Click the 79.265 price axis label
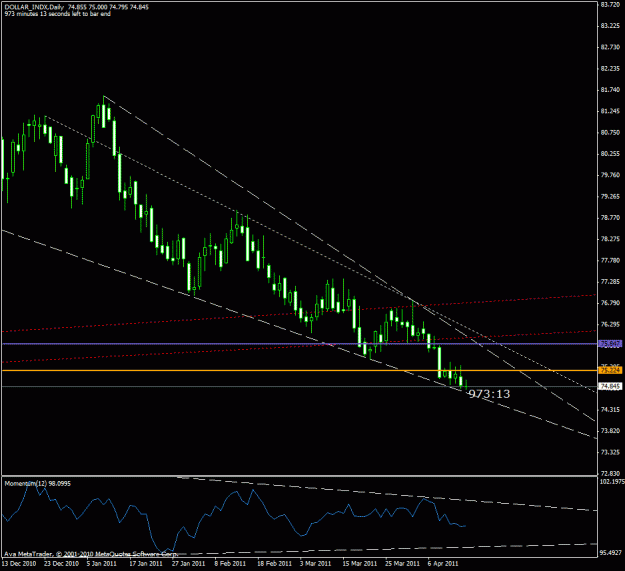This screenshot has height=571, width=625. [610, 196]
